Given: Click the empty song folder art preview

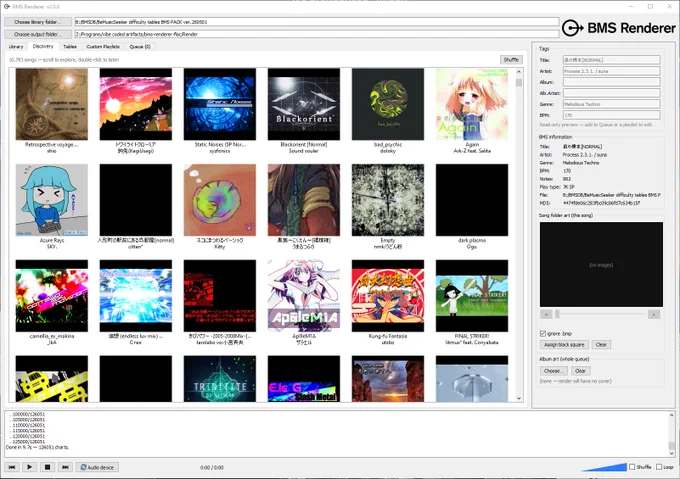Looking at the screenshot, I should click(601, 264).
